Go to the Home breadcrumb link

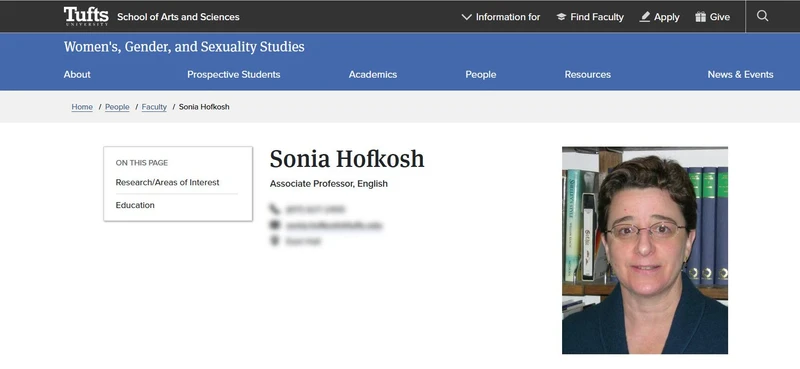click(82, 107)
